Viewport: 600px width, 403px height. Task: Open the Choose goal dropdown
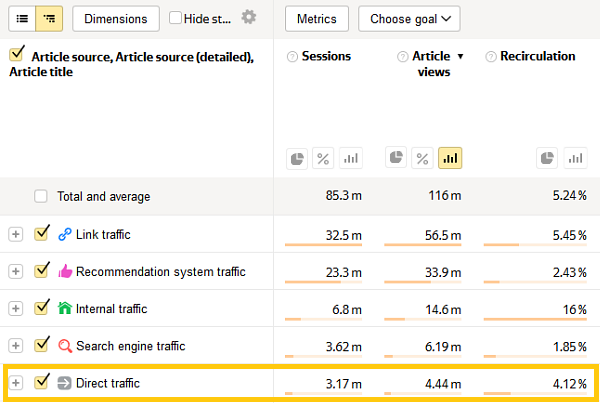pyautogui.click(x=408, y=18)
